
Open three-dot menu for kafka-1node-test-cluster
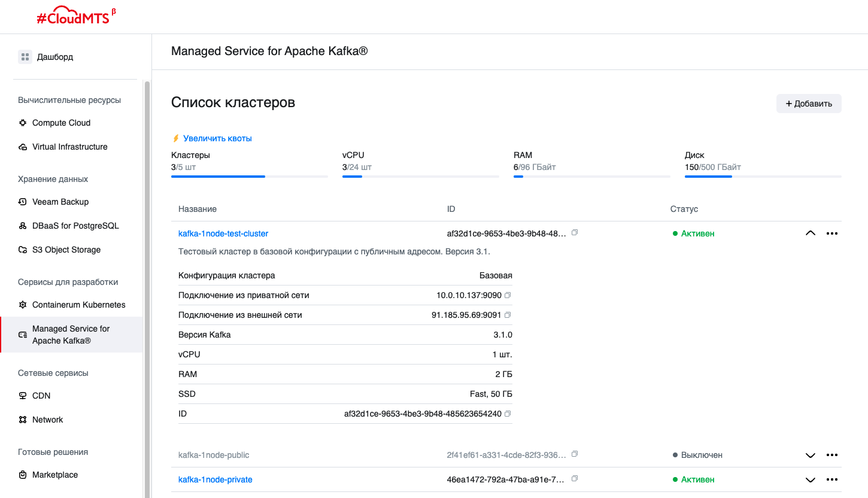(831, 233)
